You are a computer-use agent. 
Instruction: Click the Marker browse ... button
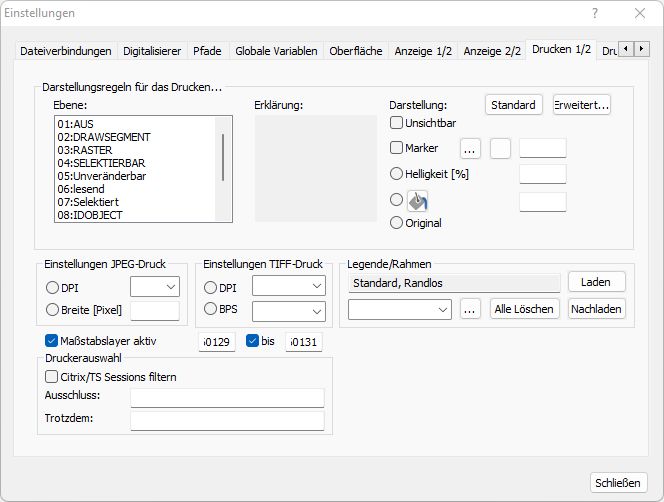click(x=470, y=149)
